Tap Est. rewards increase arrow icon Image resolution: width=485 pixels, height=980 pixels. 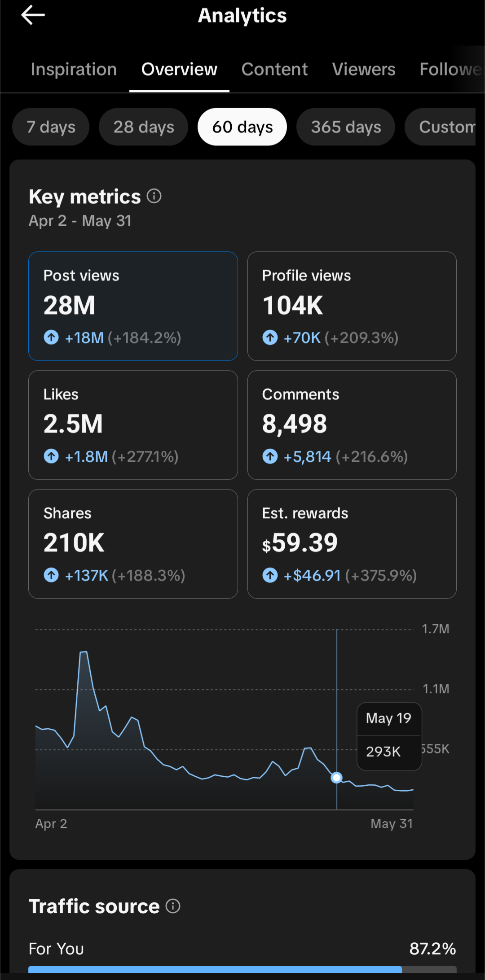pyautogui.click(x=270, y=575)
